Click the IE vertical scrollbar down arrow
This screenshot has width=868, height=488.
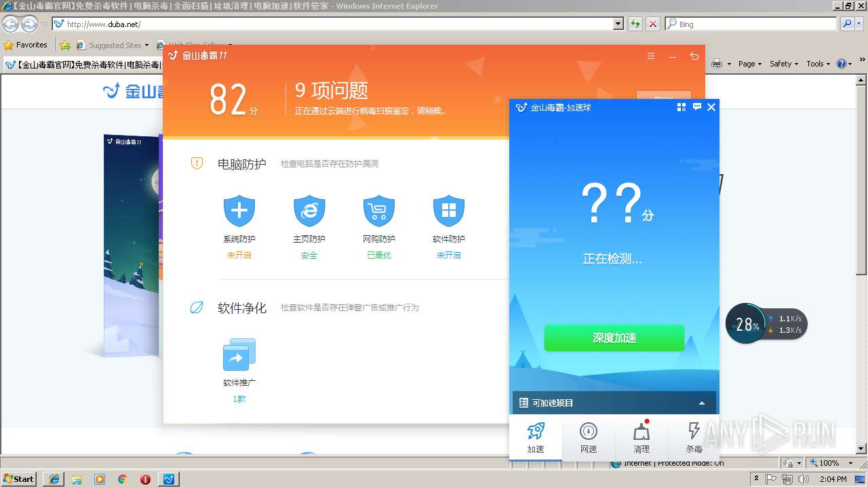pyautogui.click(x=861, y=449)
